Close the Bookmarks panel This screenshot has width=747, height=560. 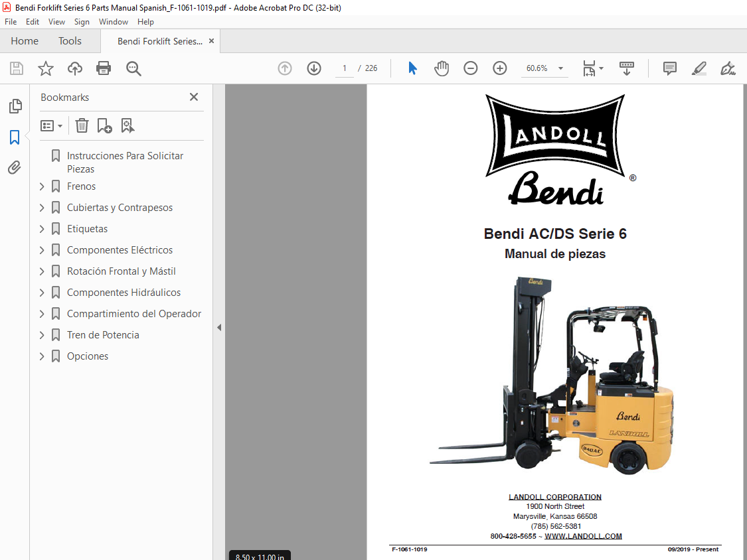pyautogui.click(x=194, y=97)
